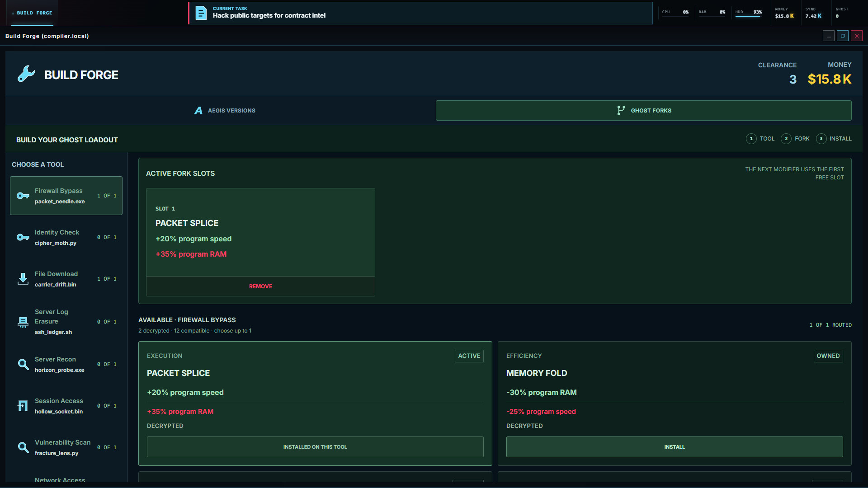Select Identity Check cipher_moth.py tool
868x488 pixels.
pyautogui.click(x=66, y=237)
